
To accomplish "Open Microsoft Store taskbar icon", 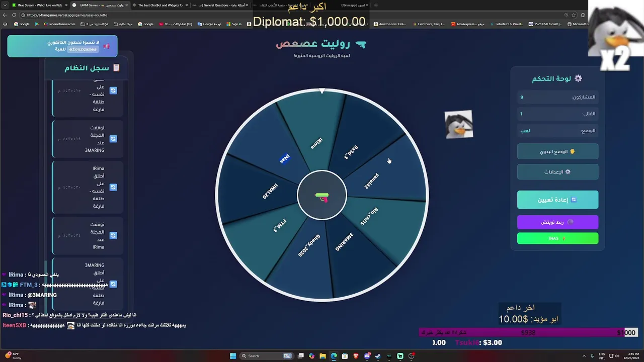I will 345,356.
